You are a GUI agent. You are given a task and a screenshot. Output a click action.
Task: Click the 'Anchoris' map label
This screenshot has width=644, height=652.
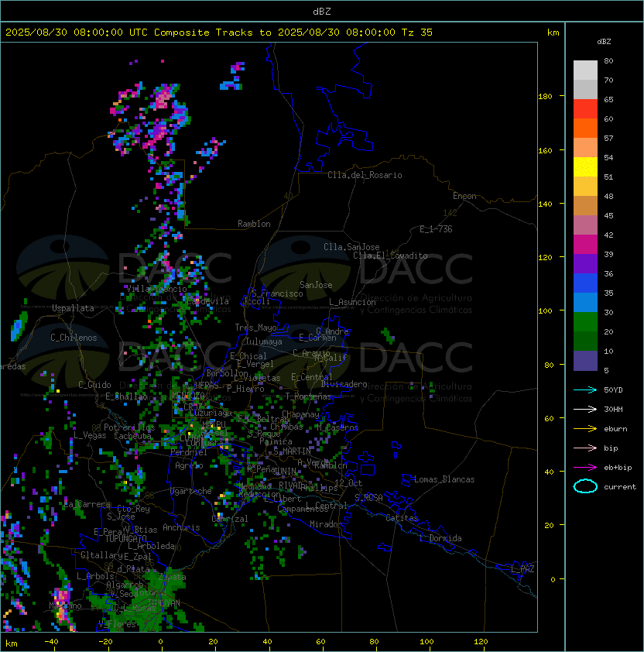[x=181, y=527]
